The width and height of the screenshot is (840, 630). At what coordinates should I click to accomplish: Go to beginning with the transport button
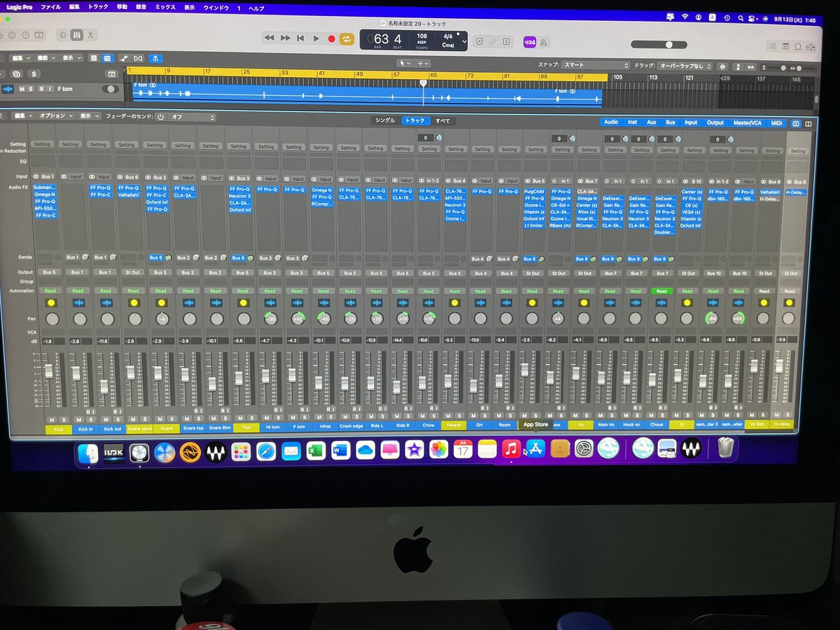point(300,38)
